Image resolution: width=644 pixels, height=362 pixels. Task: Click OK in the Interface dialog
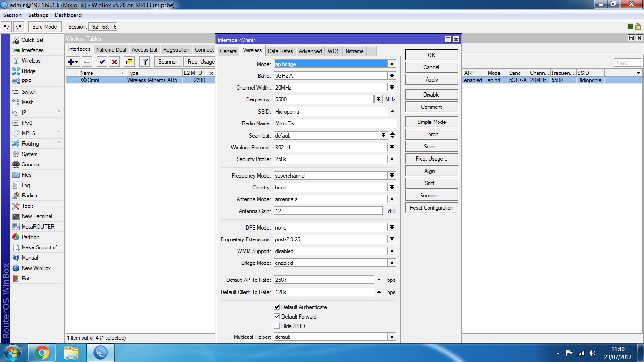[x=431, y=55]
